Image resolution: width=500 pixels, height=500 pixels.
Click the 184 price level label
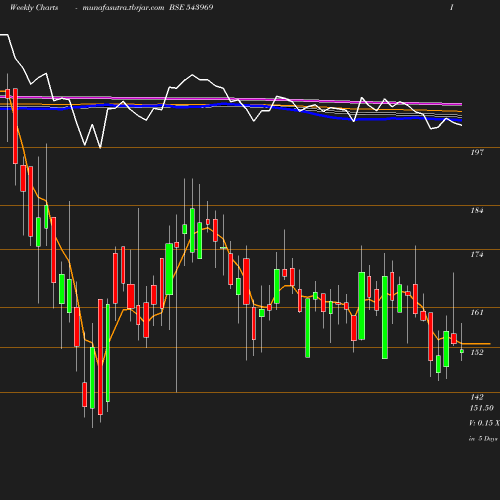pyautogui.click(x=477, y=210)
